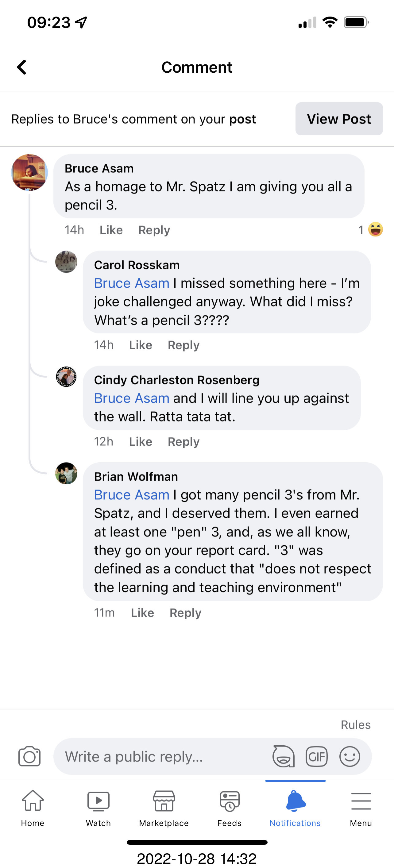
Task: Open Bruce Asam mention in Cindy's reply
Action: (131, 398)
